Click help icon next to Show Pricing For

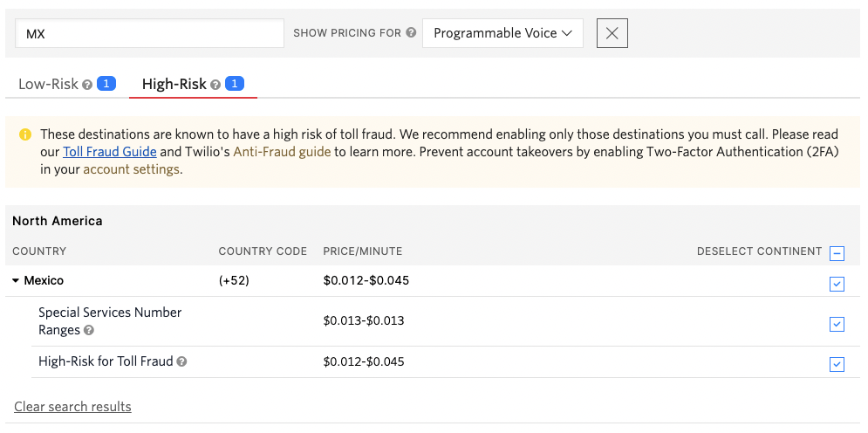(x=411, y=33)
